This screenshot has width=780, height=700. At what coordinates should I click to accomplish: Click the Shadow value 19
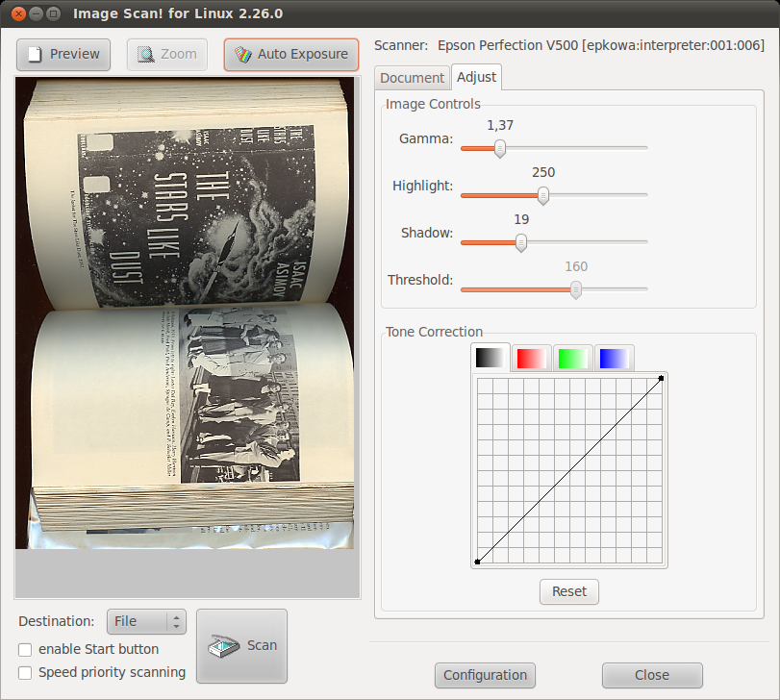click(x=521, y=220)
